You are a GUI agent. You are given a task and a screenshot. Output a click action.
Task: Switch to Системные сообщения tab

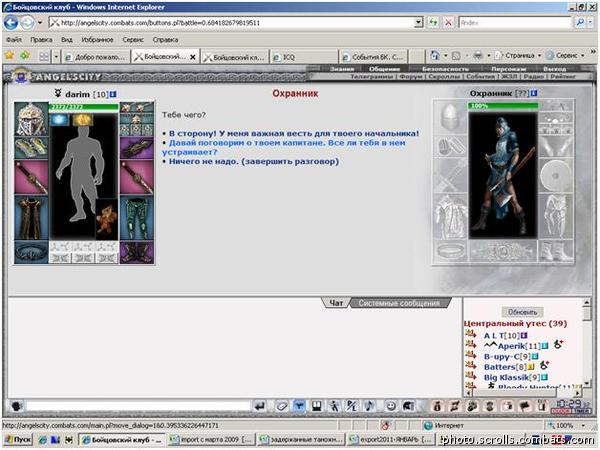click(399, 303)
